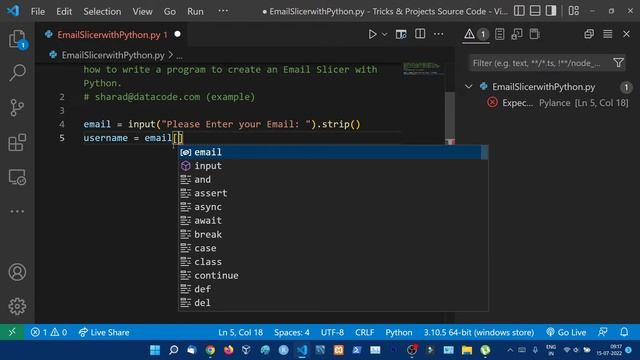Open the Remote Explorer view

click(x=17, y=177)
